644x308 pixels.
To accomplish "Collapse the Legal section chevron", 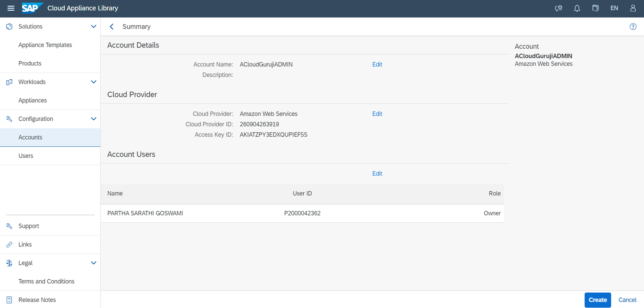I will coord(93,263).
